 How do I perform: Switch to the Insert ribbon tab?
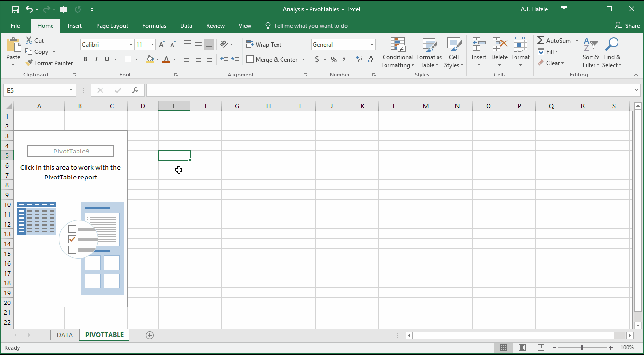click(75, 26)
